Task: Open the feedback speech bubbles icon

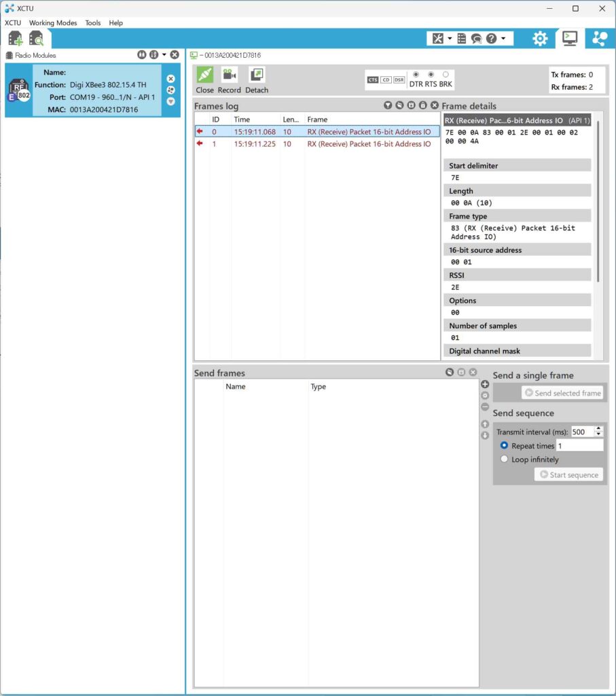Action: pyautogui.click(x=476, y=39)
